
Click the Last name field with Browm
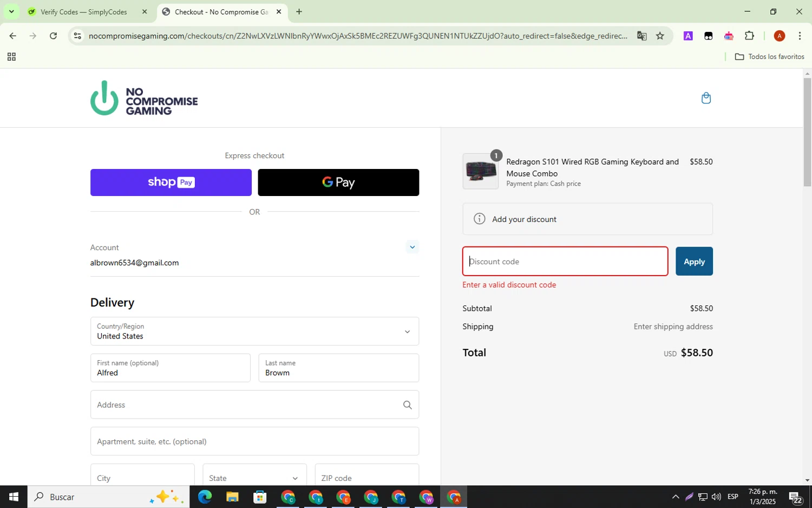pos(339,368)
